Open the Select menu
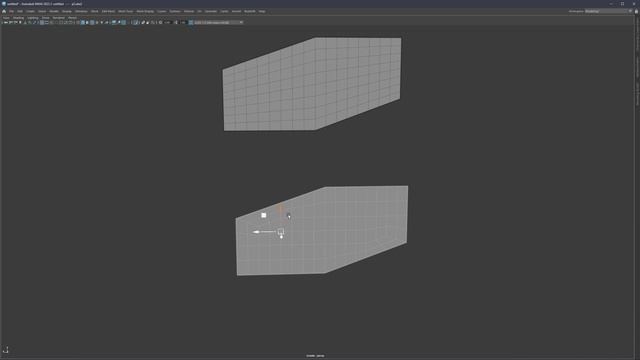Viewport: 640px width, 360px height. (42, 11)
